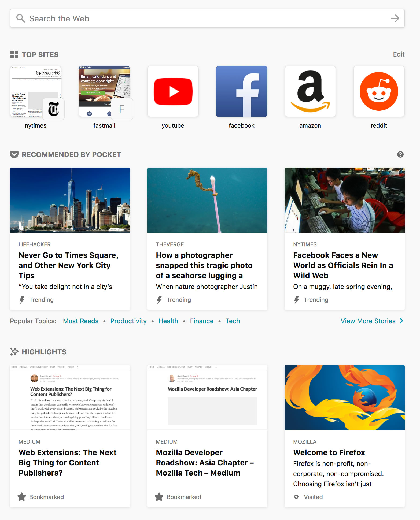Open the seahorse photographer Verge story
This screenshot has width=420, height=520.
(207, 239)
